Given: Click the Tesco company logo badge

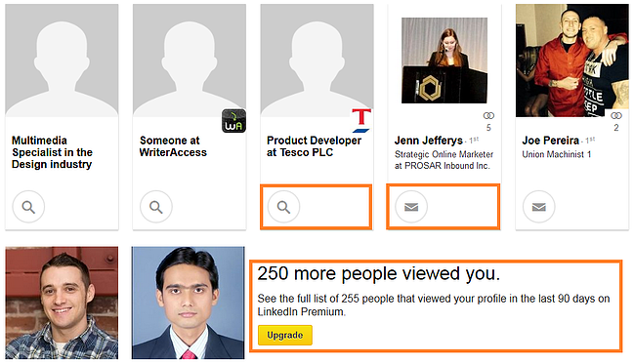Looking at the screenshot, I should pos(361,121).
